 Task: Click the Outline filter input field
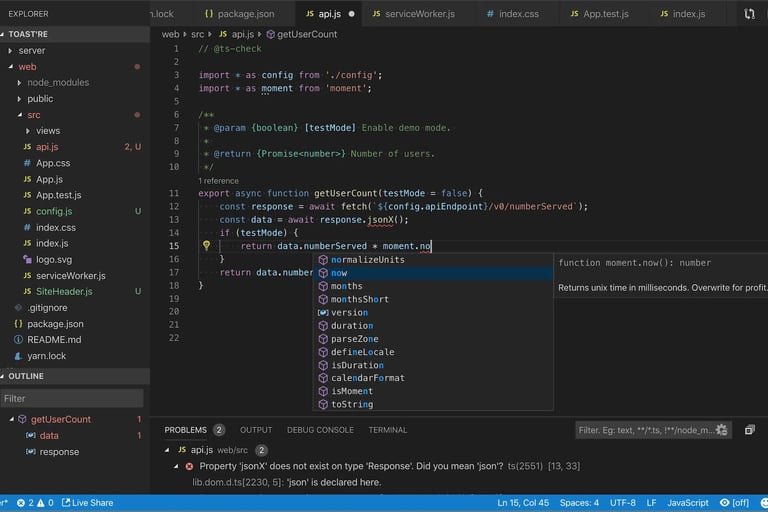pos(72,398)
